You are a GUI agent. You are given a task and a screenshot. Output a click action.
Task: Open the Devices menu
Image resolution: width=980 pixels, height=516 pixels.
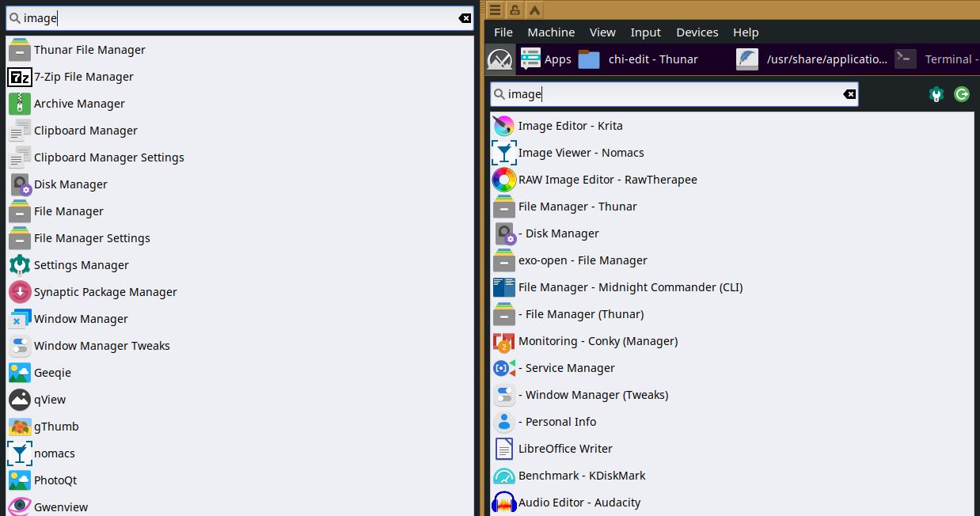pos(697,32)
